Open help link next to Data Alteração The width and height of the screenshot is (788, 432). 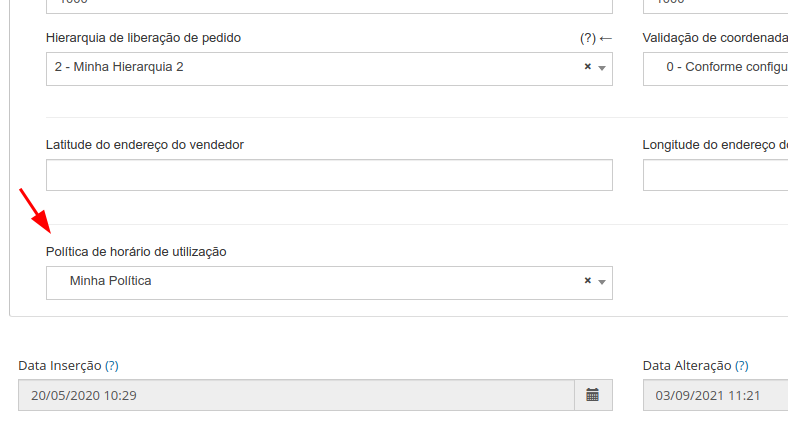click(x=742, y=366)
